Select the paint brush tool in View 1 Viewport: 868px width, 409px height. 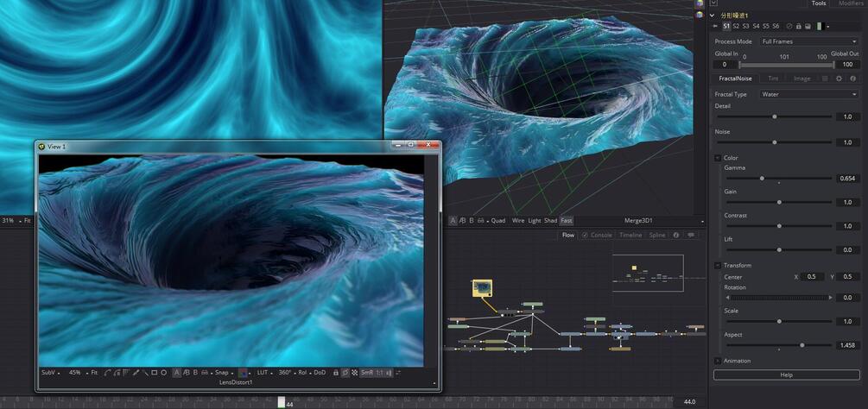point(136,373)
